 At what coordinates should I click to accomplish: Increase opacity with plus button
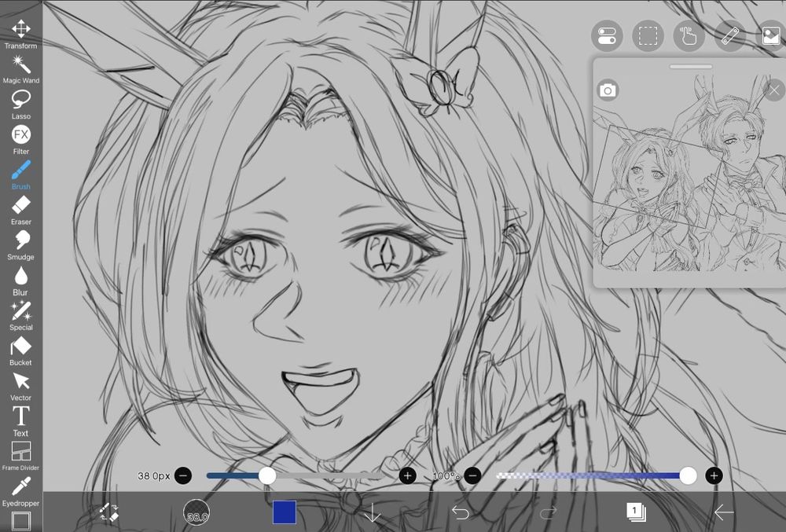(714, 475)
